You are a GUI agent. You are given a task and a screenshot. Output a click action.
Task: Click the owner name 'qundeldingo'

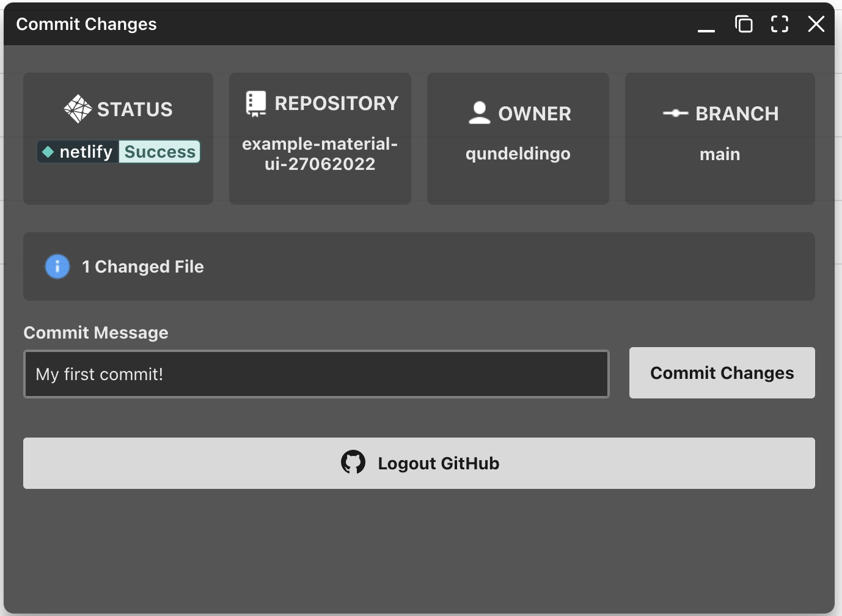coord(518,153)
